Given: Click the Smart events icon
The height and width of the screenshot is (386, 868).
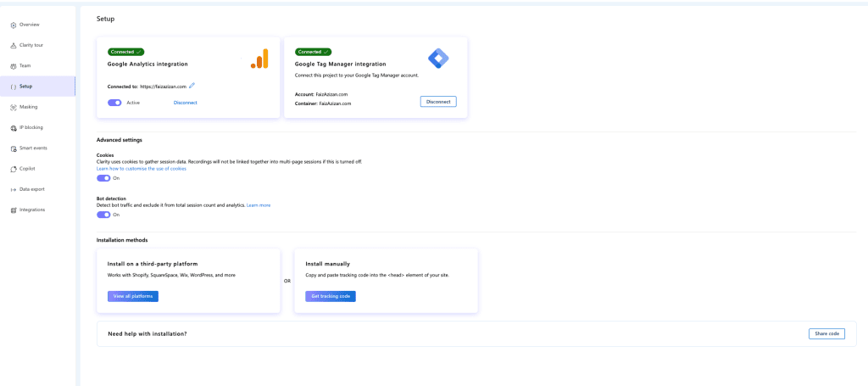Looking at the screenshot, I should [x=14, y=148].
